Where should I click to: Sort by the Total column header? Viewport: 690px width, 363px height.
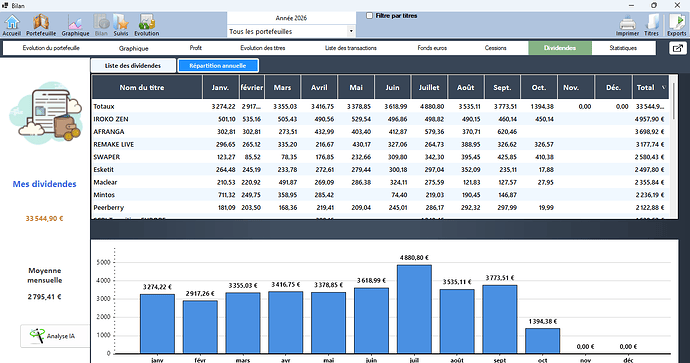click(650, 87)
